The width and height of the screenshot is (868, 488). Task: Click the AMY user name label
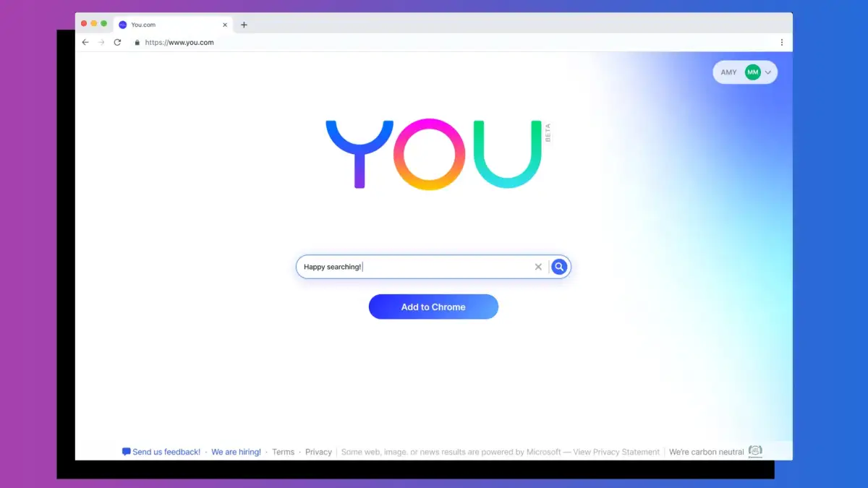tap(729, 72)
